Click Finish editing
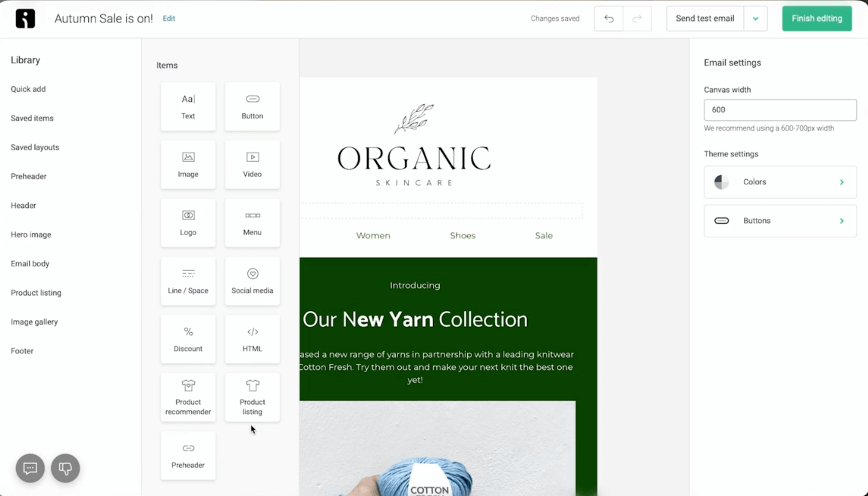This screenshot has height=496, width=868. pyautogui.click(x=817, y=19)
